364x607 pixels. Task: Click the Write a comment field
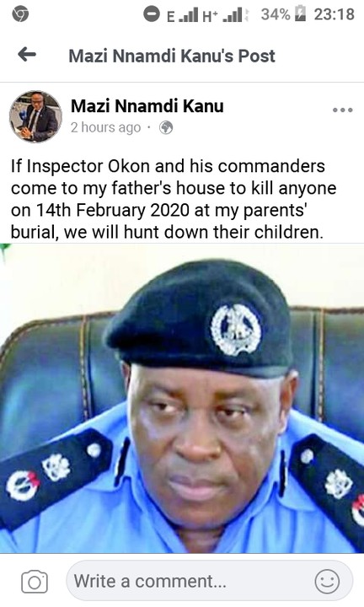click(209, 581)
